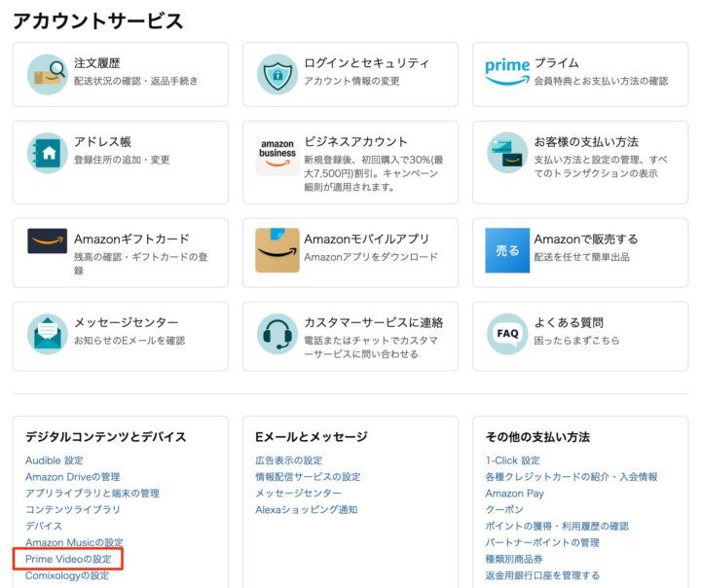Open Amazon Musicの設定 link
The image size is (701, 588).
point(74,542)
